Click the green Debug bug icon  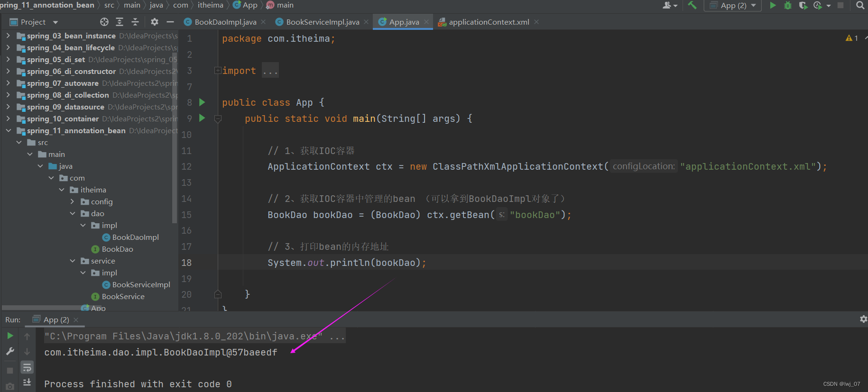point(788,5)
